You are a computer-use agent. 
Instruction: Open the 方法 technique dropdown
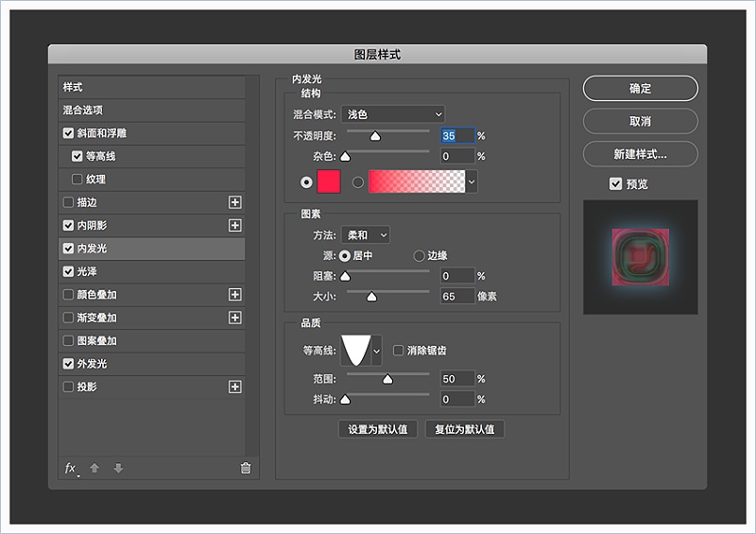pyautogui.click(x=366, y=234)
